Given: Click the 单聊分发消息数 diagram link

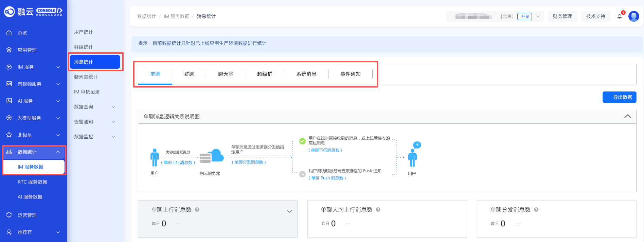Looking at the screenshot, I should (249, 162).
